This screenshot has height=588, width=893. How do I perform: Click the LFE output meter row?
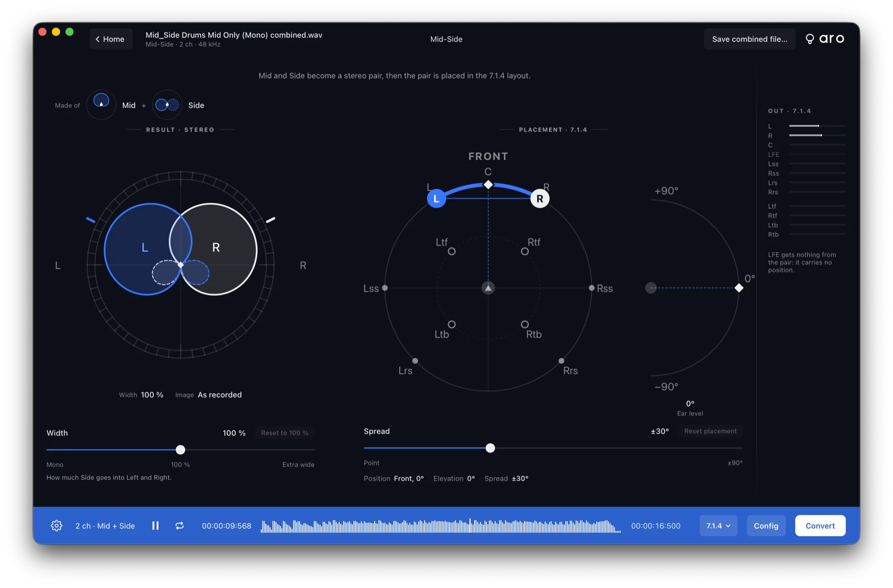pyautogui.click(x=807, y=154)
